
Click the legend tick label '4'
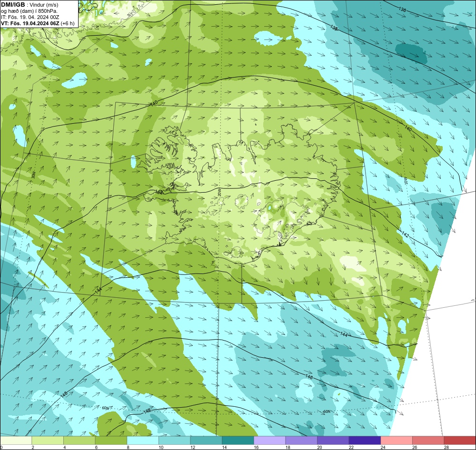tap(65, 447)
